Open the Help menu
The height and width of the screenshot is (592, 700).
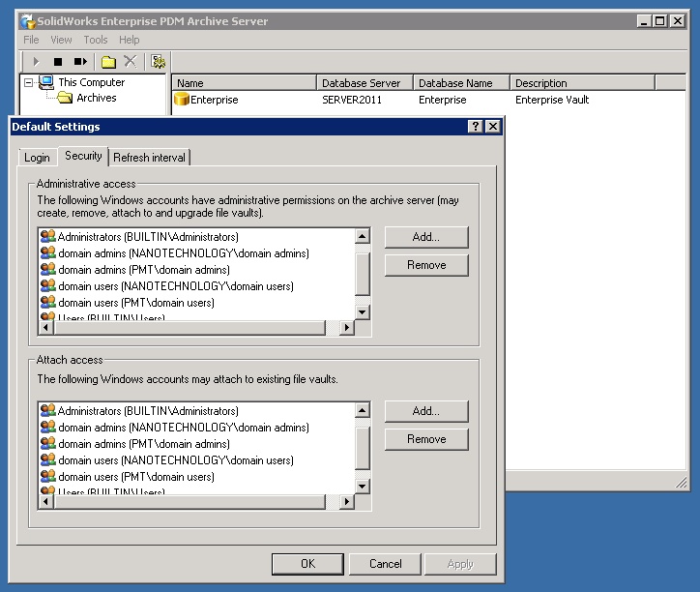tap(129, 40)
